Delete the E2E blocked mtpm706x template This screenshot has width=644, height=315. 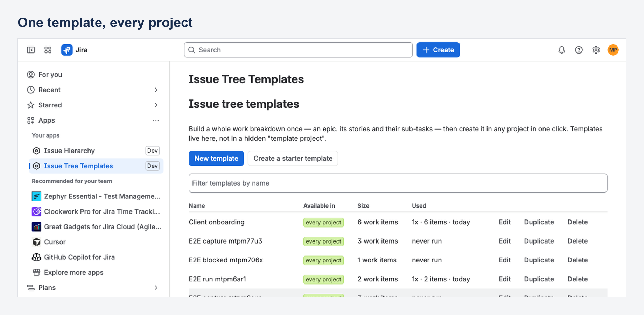pyautogui.click(x=577, y=260)
